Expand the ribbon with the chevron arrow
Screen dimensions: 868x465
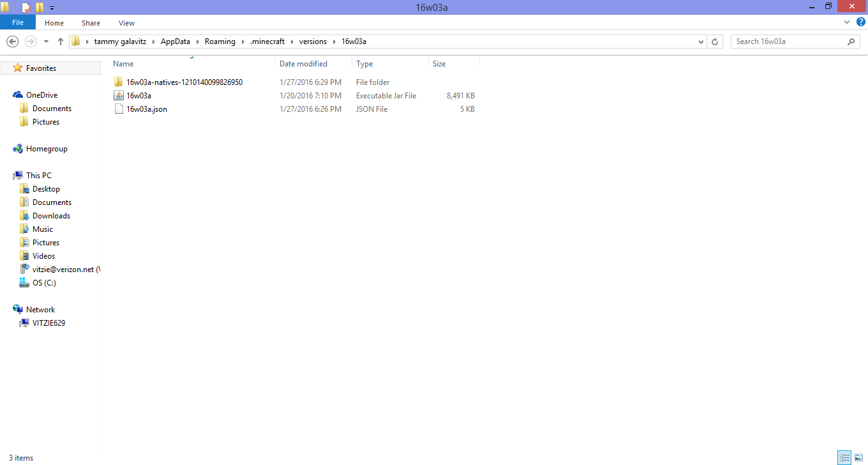pyautogui.click(x=846, y=22)
